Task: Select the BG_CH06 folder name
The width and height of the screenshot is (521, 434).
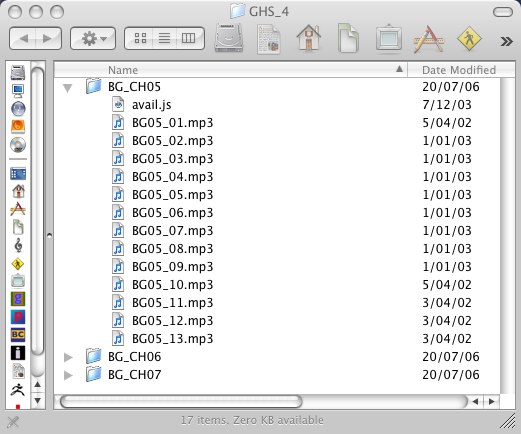Action: tap(135, 357)
